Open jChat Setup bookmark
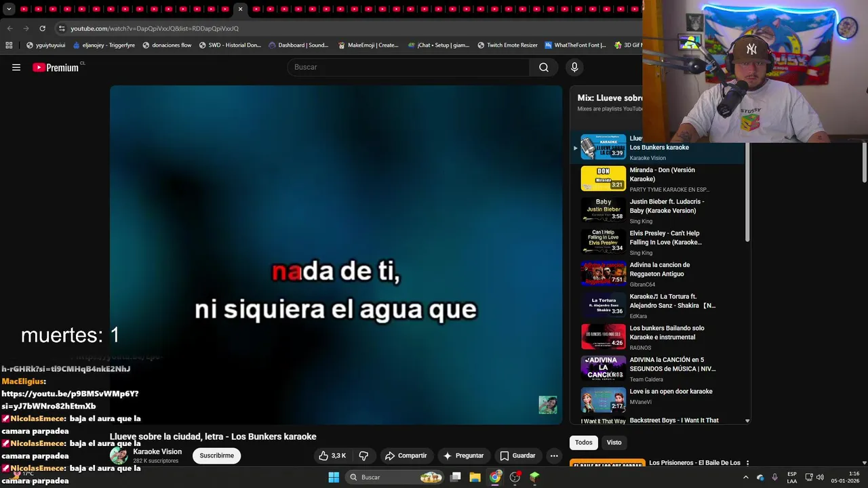Viewport: 868px width, 488px height. 439,45
